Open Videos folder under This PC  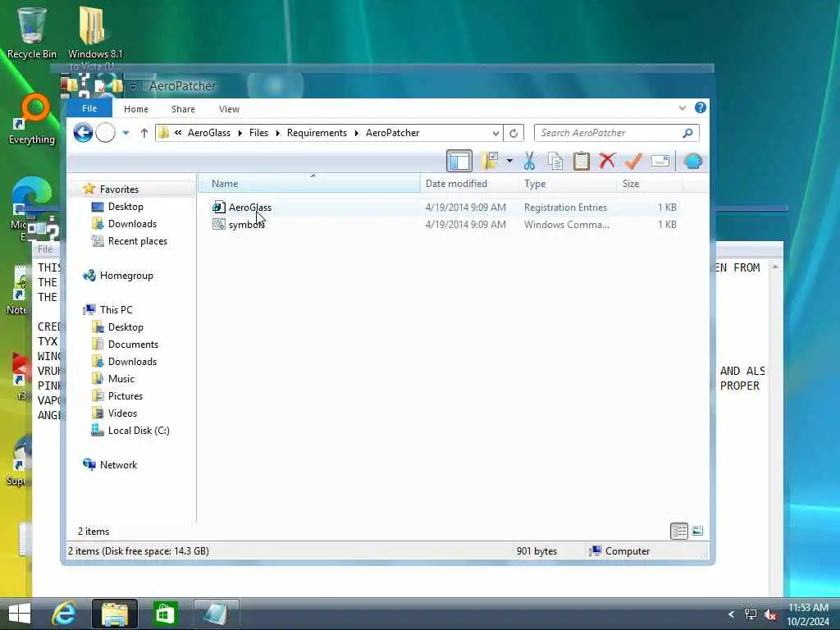pyautogui.click(x=122, y=413)
